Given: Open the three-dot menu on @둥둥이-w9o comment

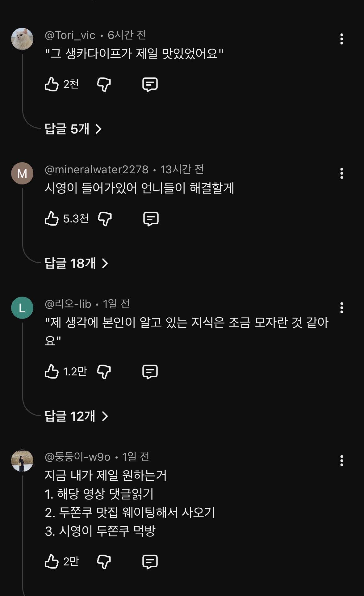Looking at the screenshot, I should pyautogui.click(x=341, y=460).
